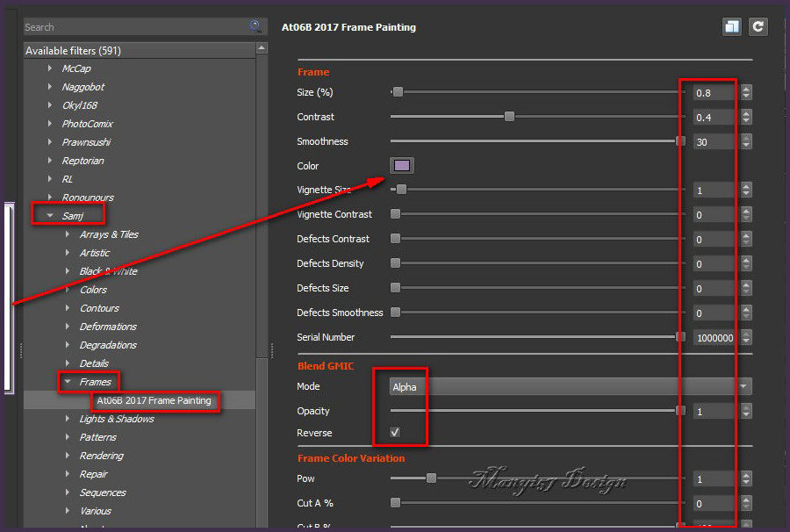Expand the Artistic subfolder
The height and width of the screenshot is (532, 790).
pyautogui.click(x=68, y=253)
